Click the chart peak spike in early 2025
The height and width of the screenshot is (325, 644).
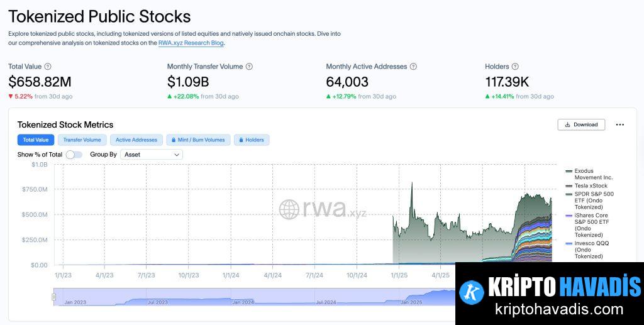[x=412, y=184]
